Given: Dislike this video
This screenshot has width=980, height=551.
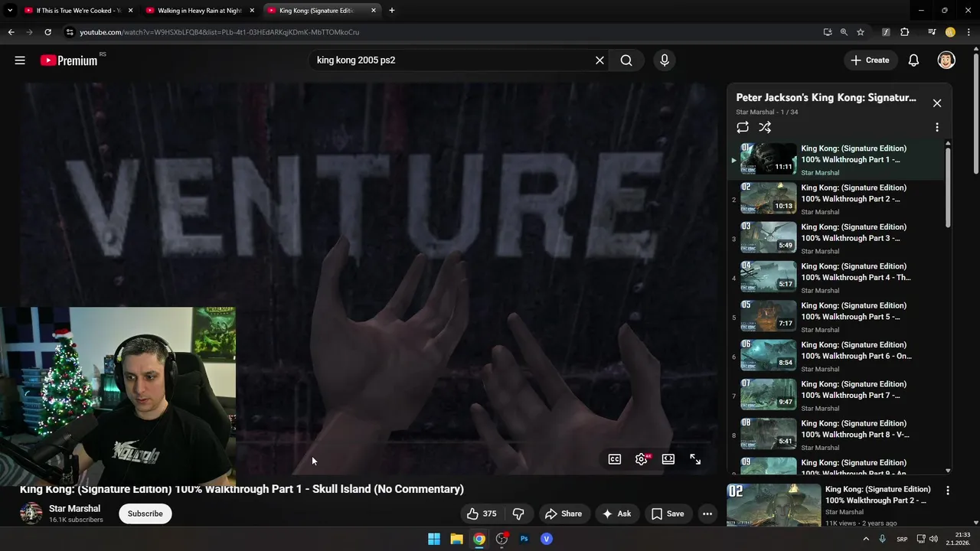Looking at the screenshot, I should 518,514.
